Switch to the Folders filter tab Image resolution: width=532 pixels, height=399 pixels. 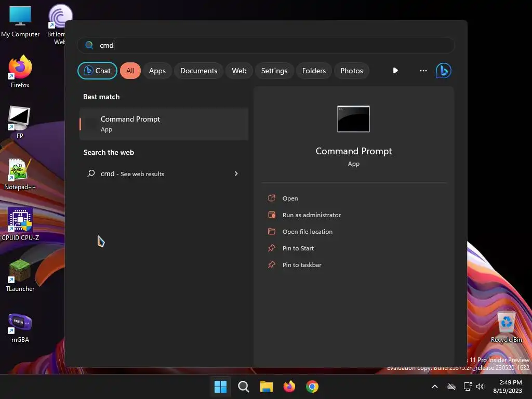pyautogui.click(x=314, y=71)
